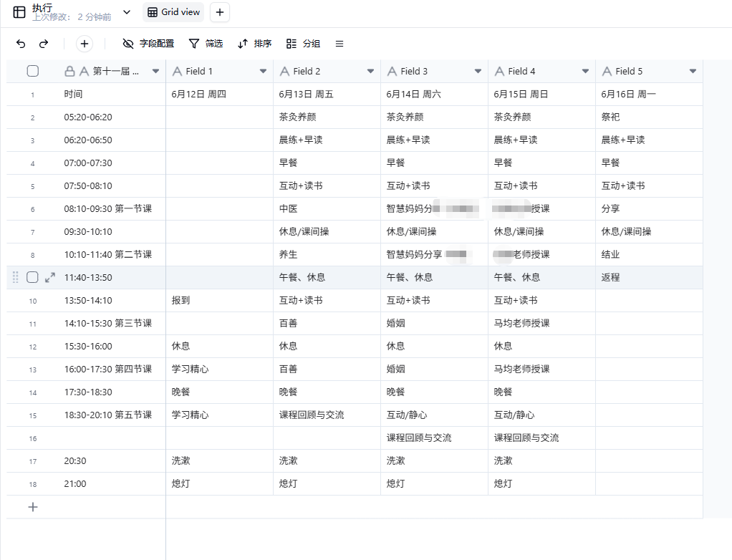Tick the select-all checkbox in header
The height and width of the screenshot is (560, 732).
(x=33, y=71)
